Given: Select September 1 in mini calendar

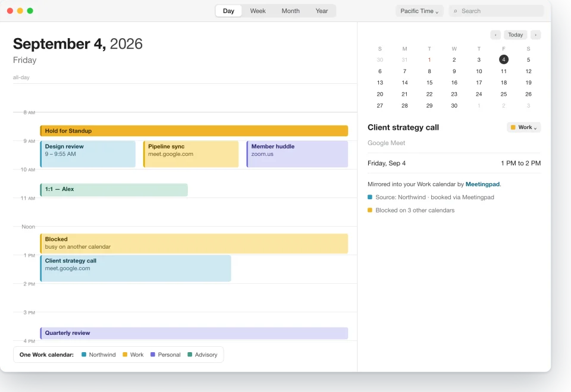Looking at the screenshot, I should click(x=429, y=59).
